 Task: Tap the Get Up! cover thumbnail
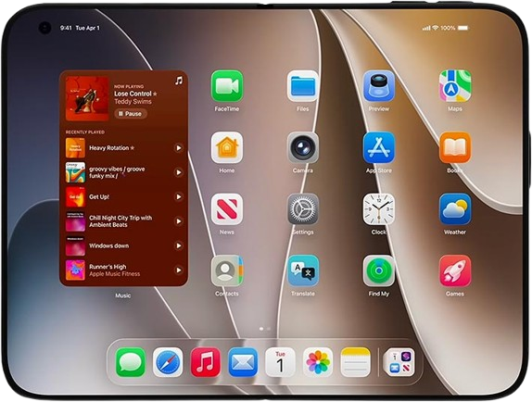tap(75, 197)
